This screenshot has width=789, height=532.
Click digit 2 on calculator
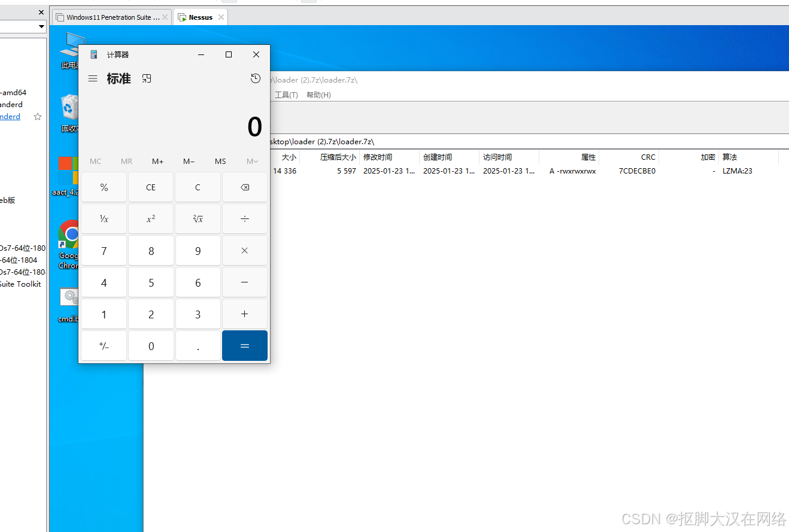(x=151, y=314)
